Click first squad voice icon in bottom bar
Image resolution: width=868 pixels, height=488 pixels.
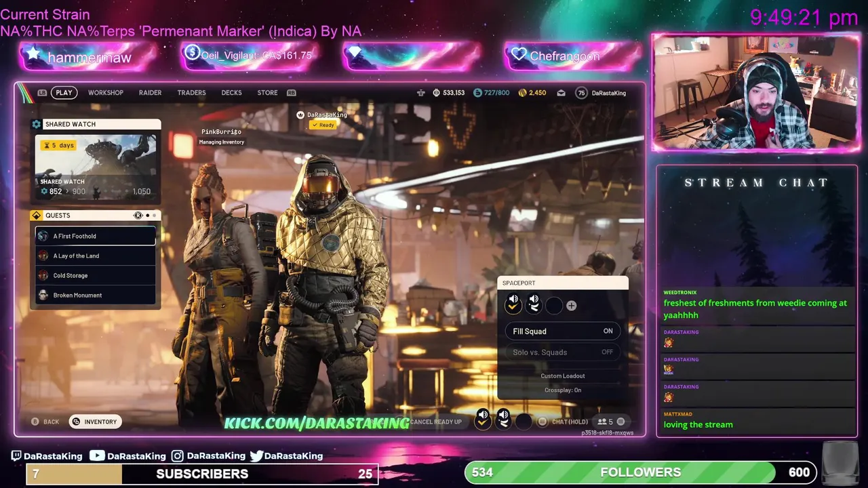tap(482, 420)
